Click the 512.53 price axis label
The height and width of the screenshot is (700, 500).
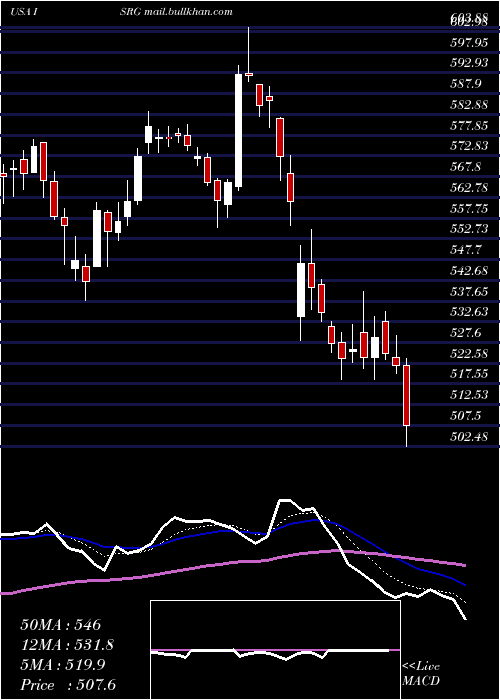pos(469,395)
